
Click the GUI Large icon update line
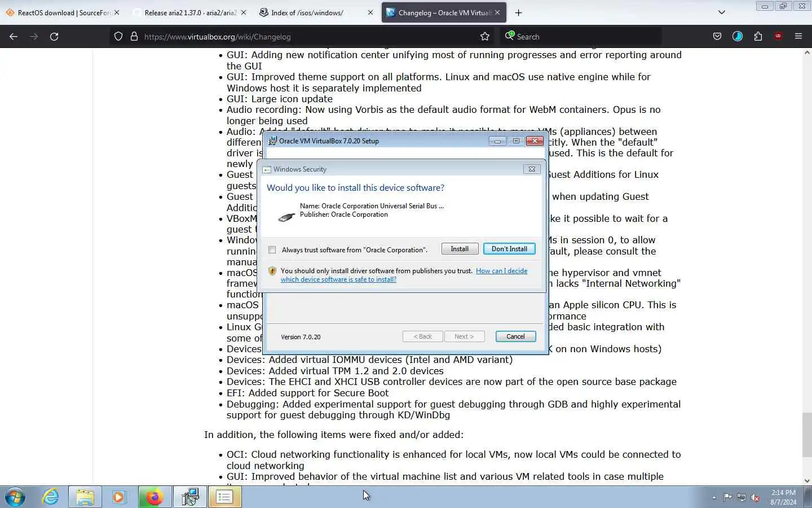280,99
